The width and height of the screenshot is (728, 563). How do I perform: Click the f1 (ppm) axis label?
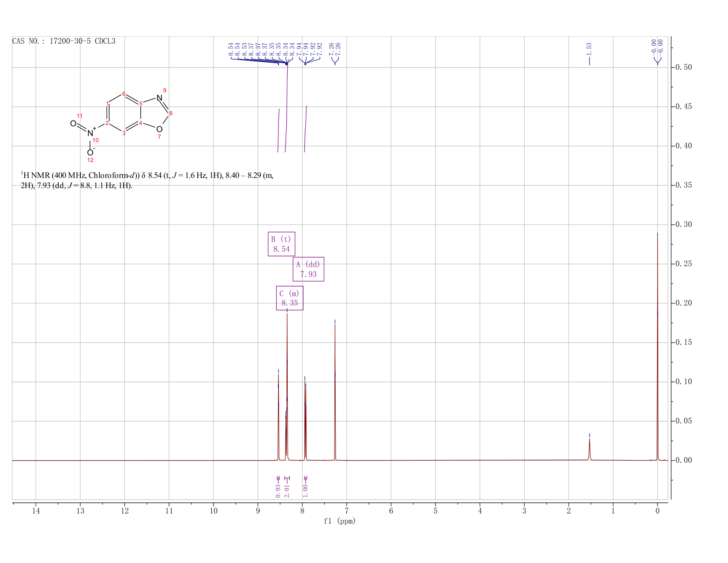pos(339,521)
